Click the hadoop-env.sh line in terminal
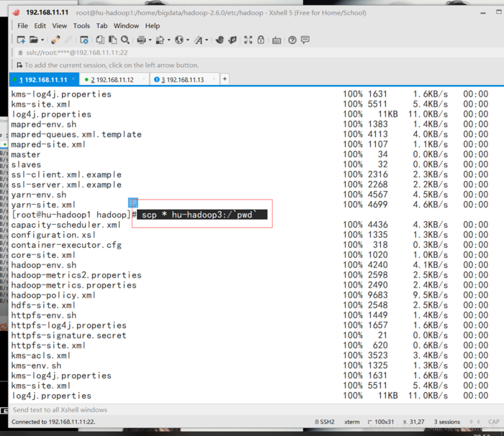 pos(44,265)
